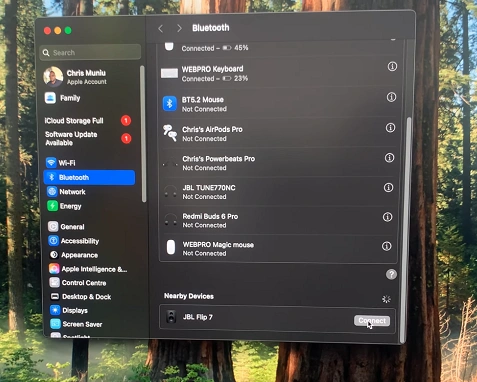Viewport: 477px width, 382px height.
Task: Open Chris Muniu Apple Account
Action: 75,77
